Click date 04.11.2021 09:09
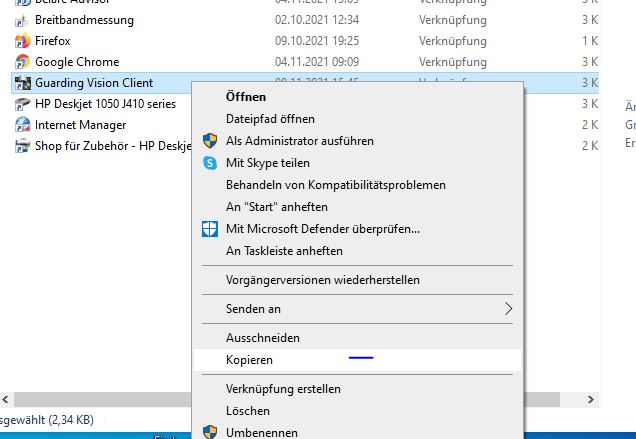Viewport: 636px width, 439px height. point(317,62)
